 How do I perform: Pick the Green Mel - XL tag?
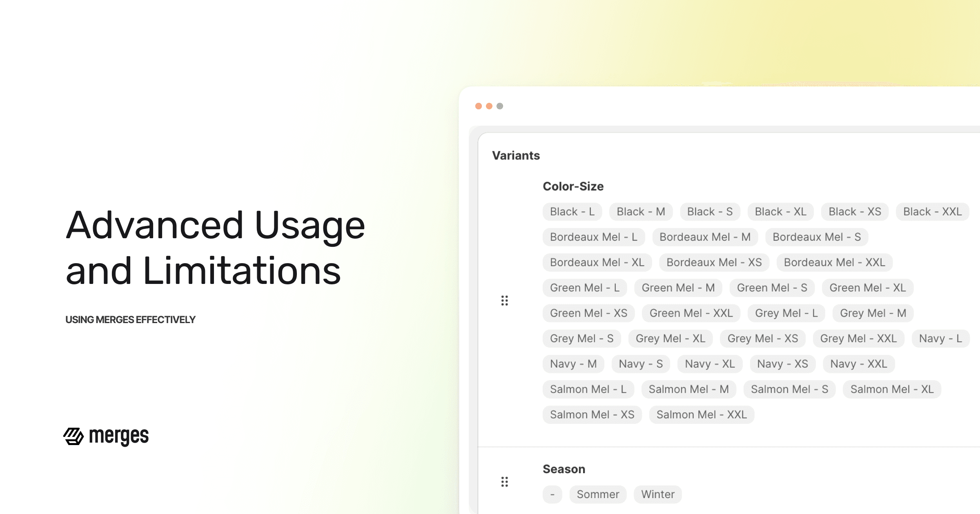[x=868, y=288]
